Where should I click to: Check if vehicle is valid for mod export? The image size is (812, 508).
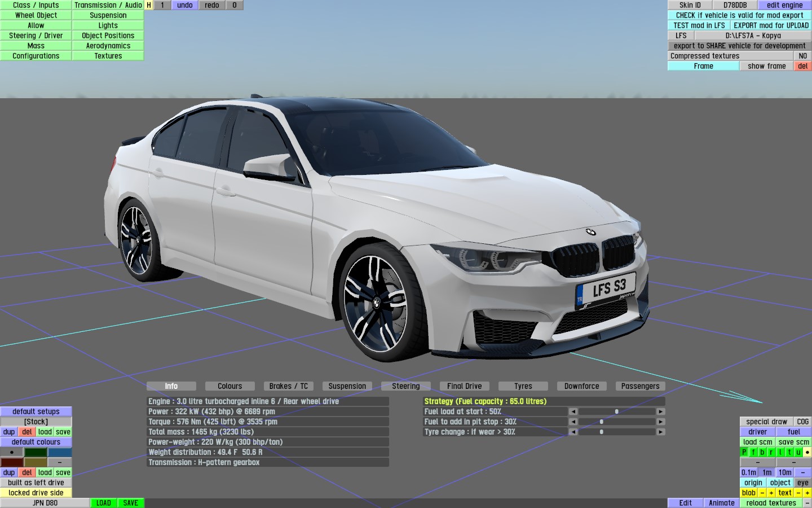click(x=740, y=15)
